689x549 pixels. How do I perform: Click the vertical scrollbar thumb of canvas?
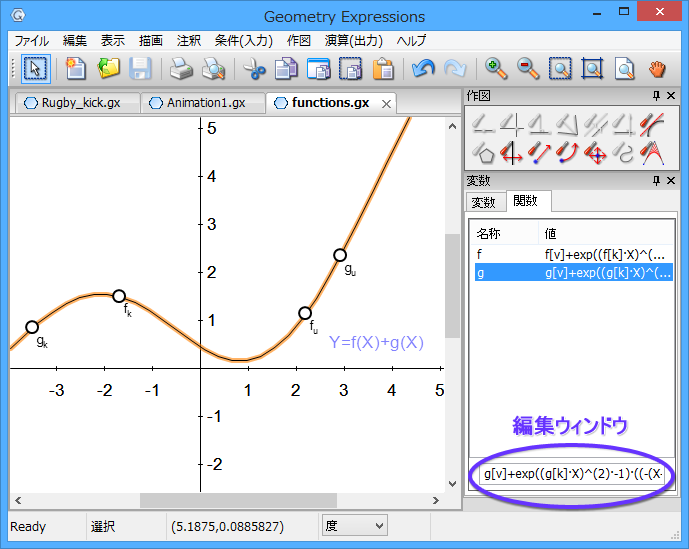[x=452, y=286]
